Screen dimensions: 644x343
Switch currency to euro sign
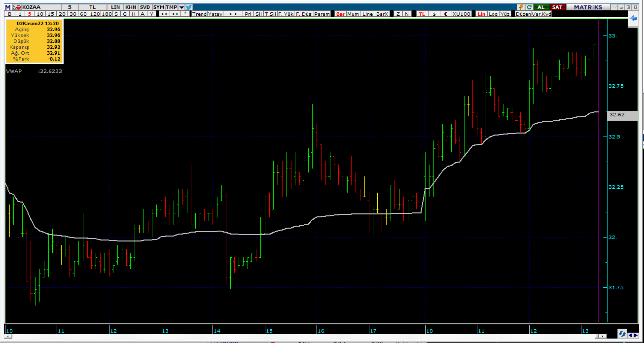(x=446, y=14)
